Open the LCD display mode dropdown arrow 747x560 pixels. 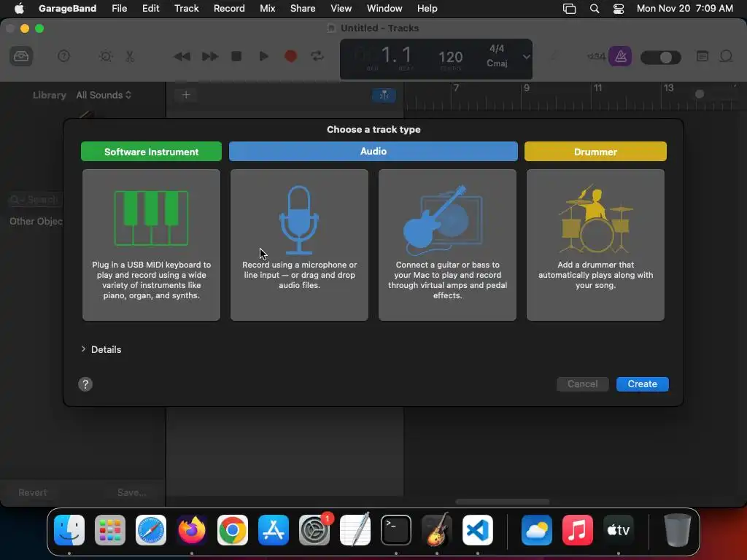pos(526,57)
